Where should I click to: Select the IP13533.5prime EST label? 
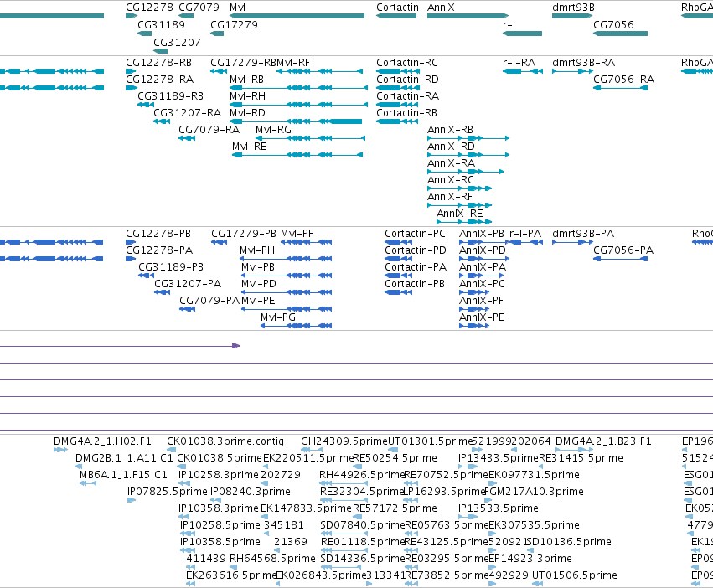499,508
